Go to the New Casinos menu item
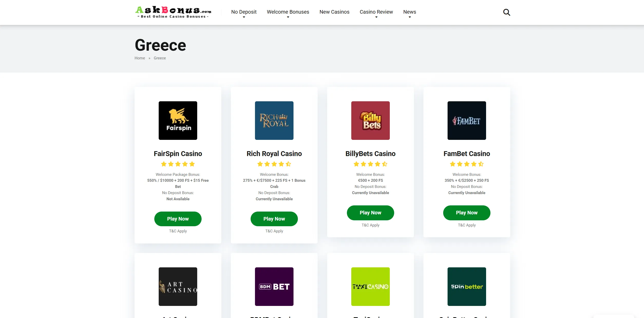This screenshot has width=644, height=318. click(334, 12)
